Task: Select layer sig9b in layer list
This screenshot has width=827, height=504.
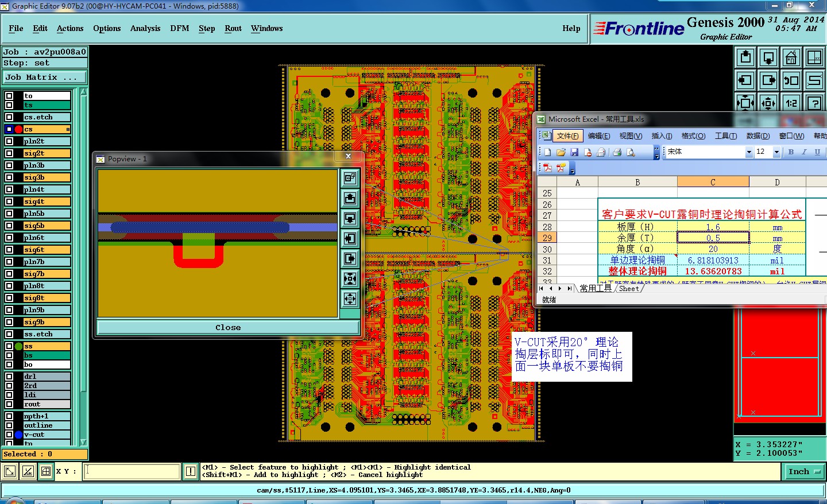Action: pyautogui.click(x=47, y=322)
